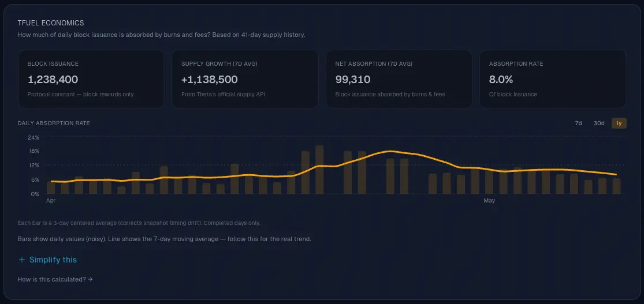Click the plus icon beside Simplify this
This screenshot has width=644, height=304.
[x=22, y=260]
